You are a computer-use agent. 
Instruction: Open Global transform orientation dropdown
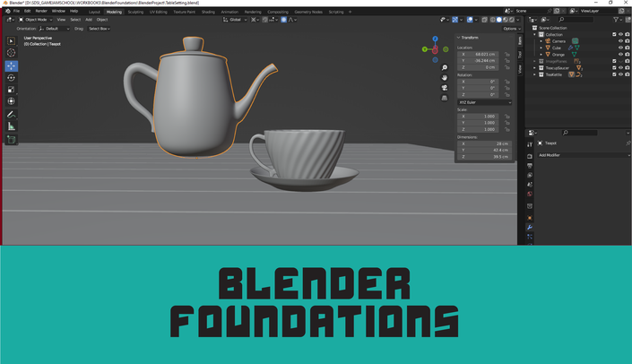[x=235, y=20]
